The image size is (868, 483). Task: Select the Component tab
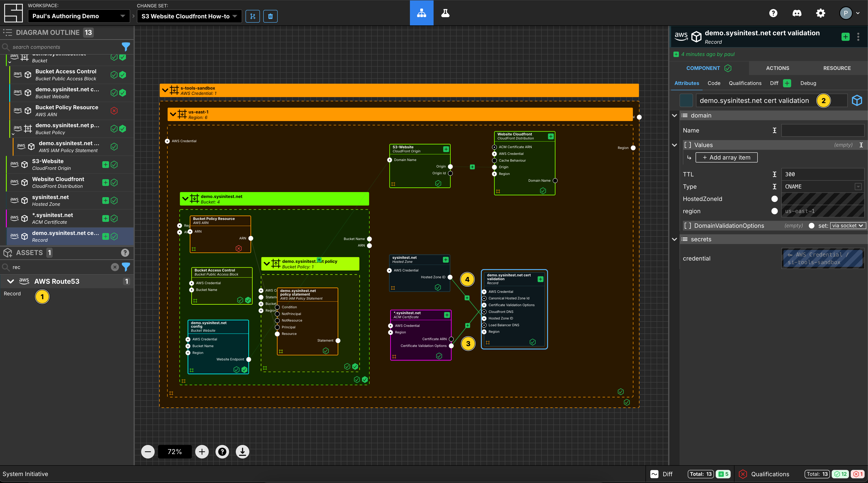click(x=709, y=68)
